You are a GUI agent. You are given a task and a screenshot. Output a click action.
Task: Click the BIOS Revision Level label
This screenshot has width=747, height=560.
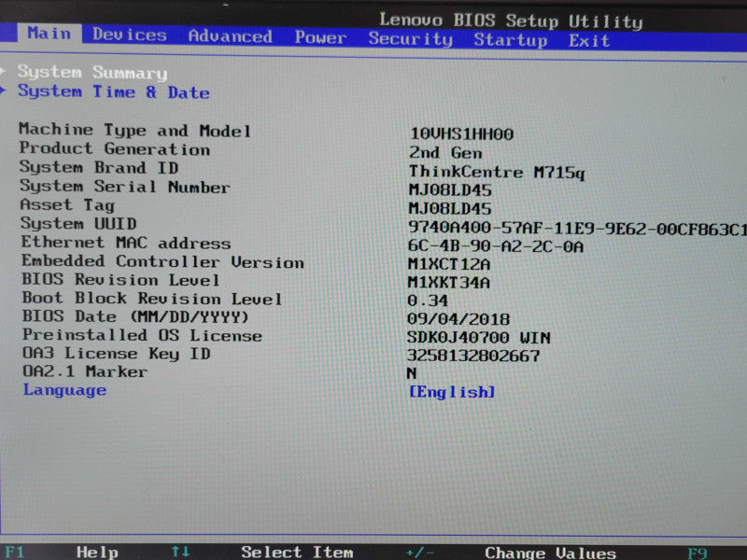point(120,279)
